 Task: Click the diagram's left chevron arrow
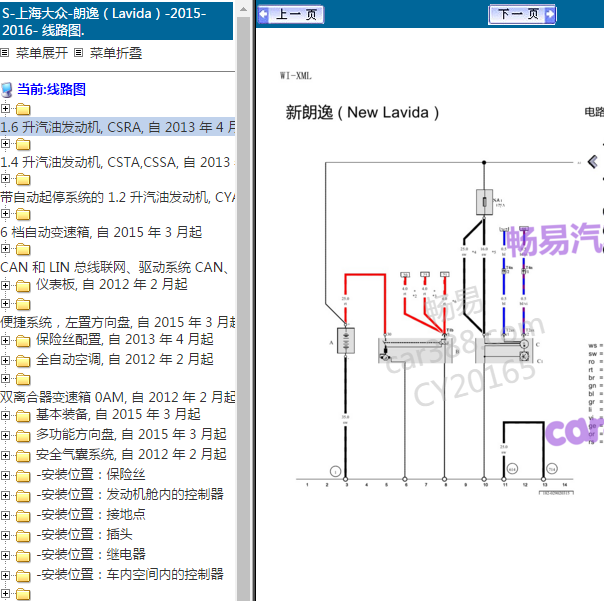[x=592, y=161]
